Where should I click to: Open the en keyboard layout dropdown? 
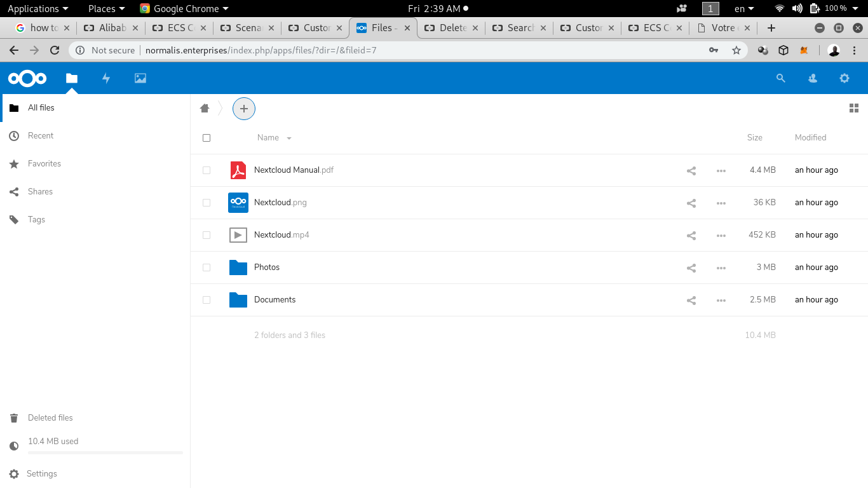744,8
